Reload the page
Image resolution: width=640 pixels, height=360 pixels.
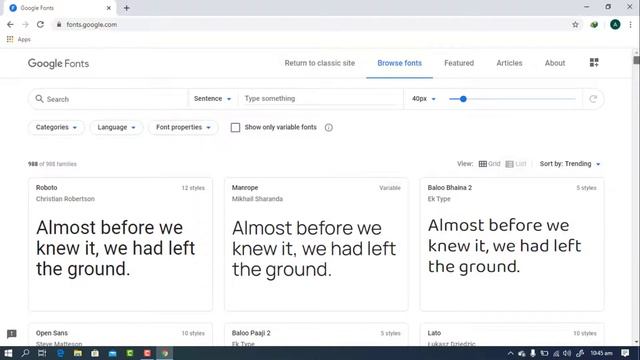click(x=40, y=24)
